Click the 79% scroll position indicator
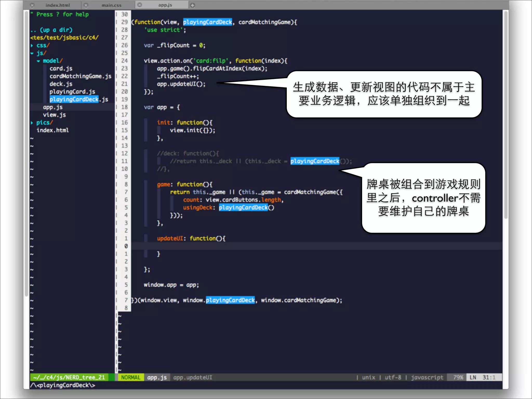Image resolution: width=532 pixels, height=399 pixels. [x=458, y=377]
